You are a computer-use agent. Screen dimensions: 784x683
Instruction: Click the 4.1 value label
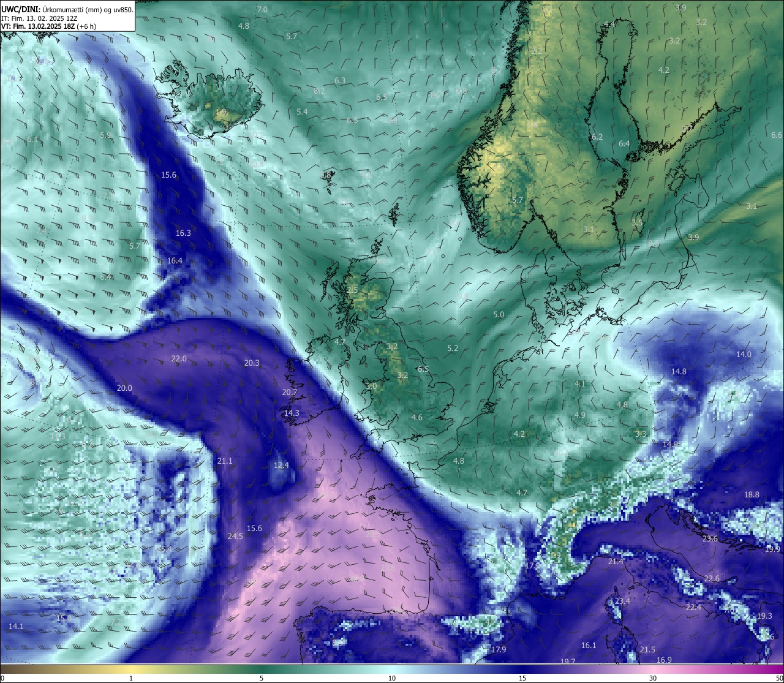[580, 383]
